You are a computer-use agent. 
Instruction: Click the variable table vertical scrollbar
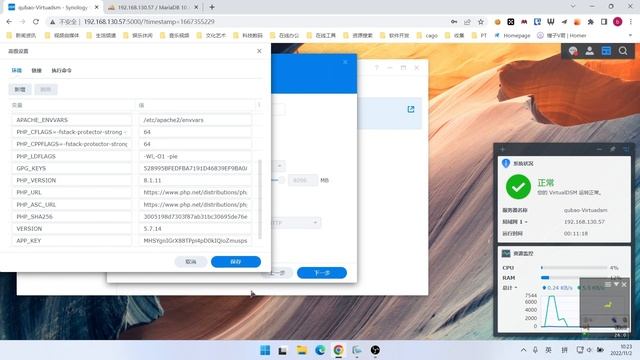coord(260,199)
